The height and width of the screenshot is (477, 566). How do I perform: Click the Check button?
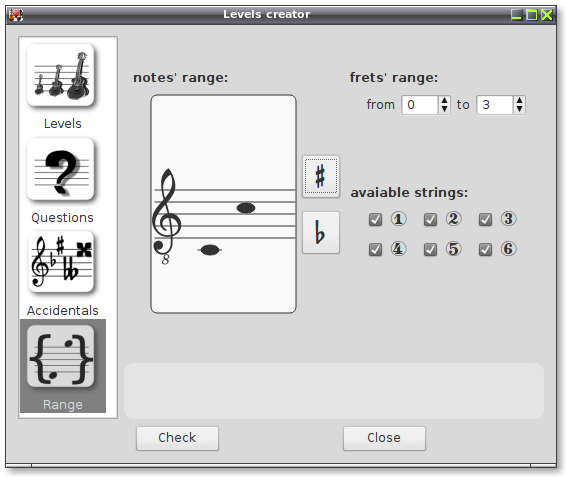(x=177, y=438)
